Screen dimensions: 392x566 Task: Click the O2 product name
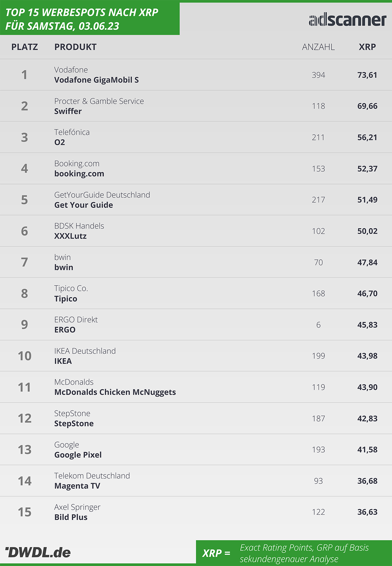coord(59,142)
